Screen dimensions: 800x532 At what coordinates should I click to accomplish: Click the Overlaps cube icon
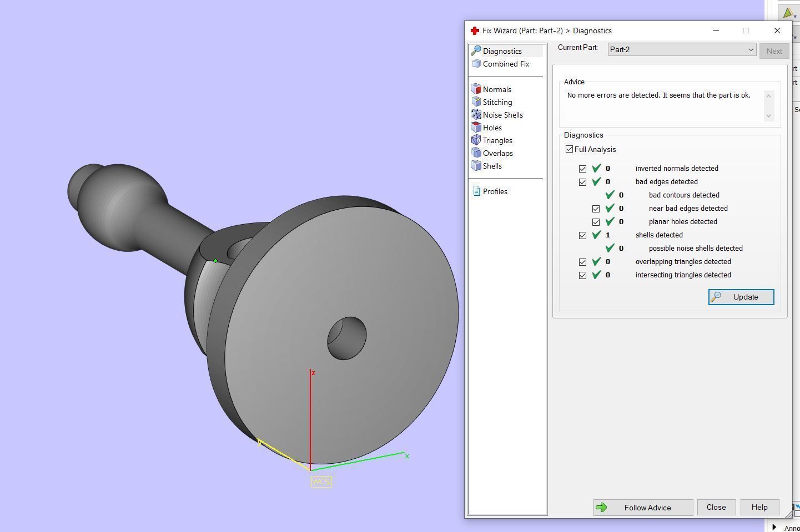[476, 153]
